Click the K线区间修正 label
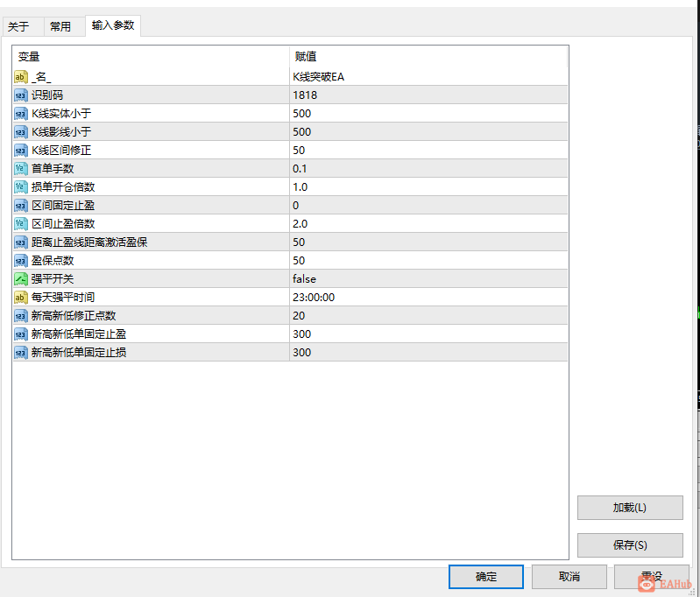 61,151
